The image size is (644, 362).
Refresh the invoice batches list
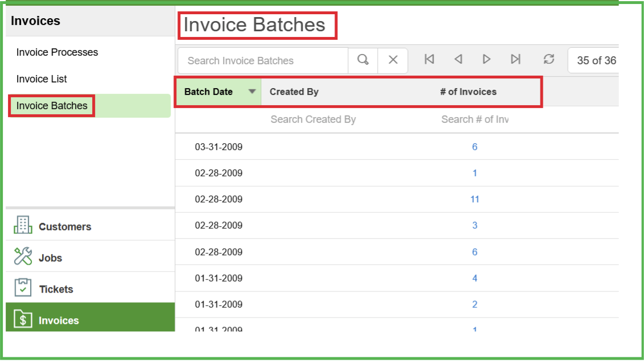coord(548,59)
